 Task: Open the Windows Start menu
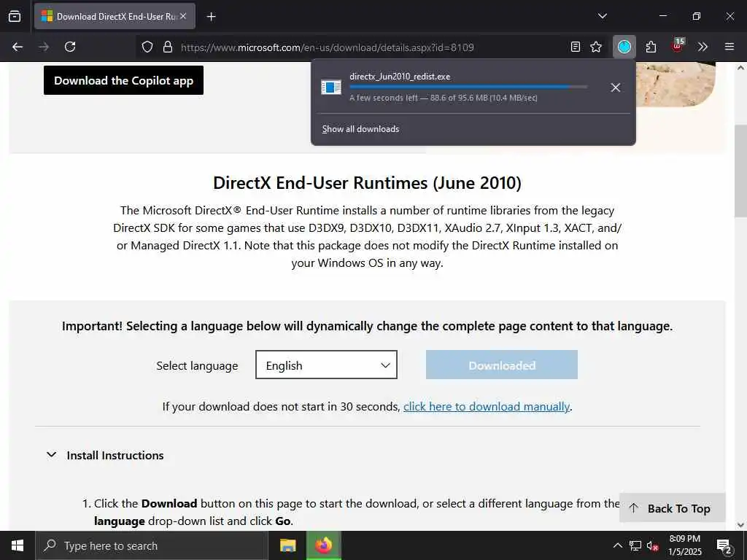(x=18, y=545)
